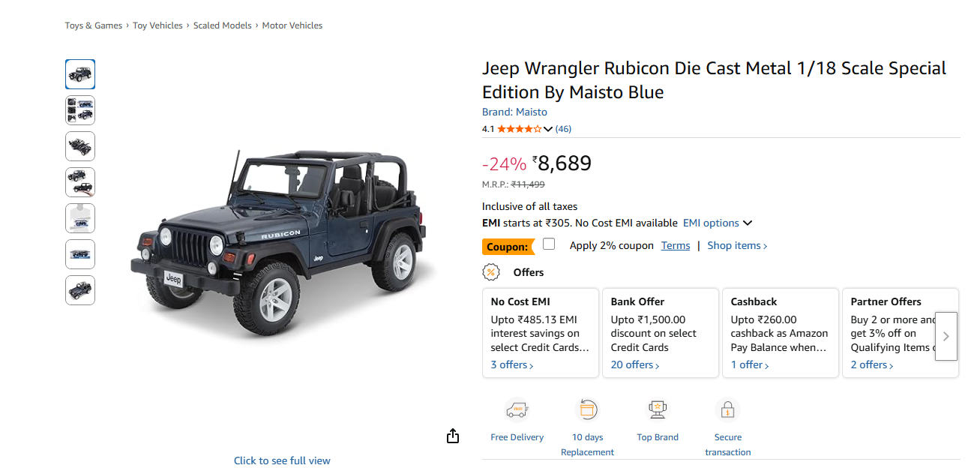Click the Top Brand trophy icon
Viewport: 980px width, 468px height.
pos(658,410)
